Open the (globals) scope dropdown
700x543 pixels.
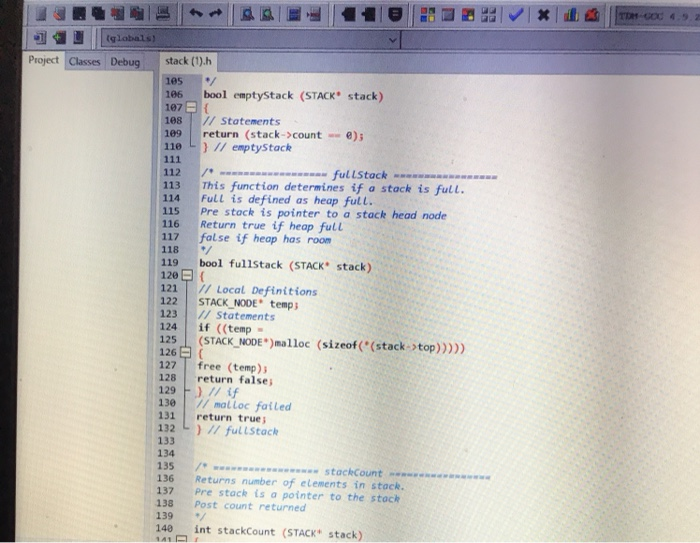(251, 39)
